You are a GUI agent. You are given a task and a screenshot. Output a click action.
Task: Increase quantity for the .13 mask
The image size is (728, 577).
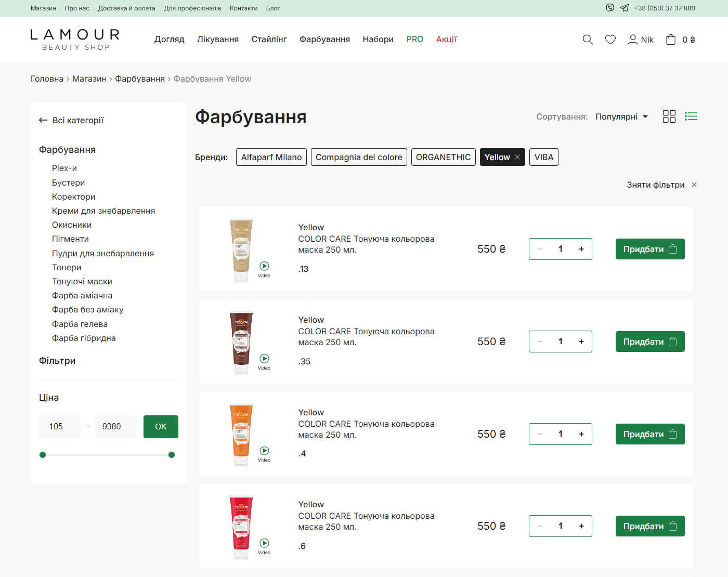(x=581, y=249)
